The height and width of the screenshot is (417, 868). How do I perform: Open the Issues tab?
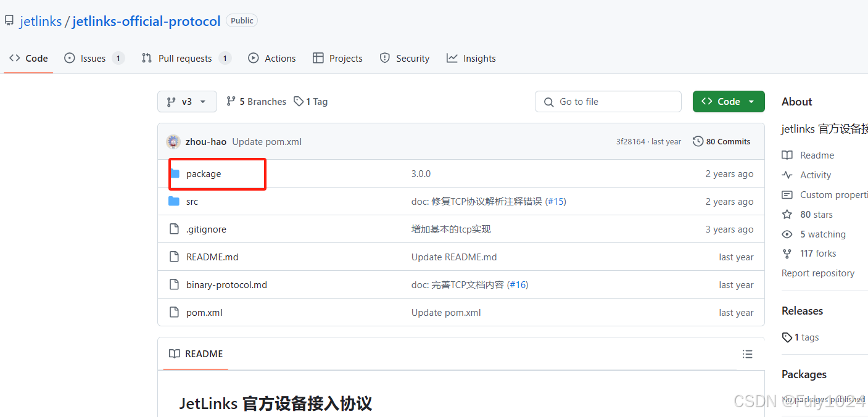point(94,58)
